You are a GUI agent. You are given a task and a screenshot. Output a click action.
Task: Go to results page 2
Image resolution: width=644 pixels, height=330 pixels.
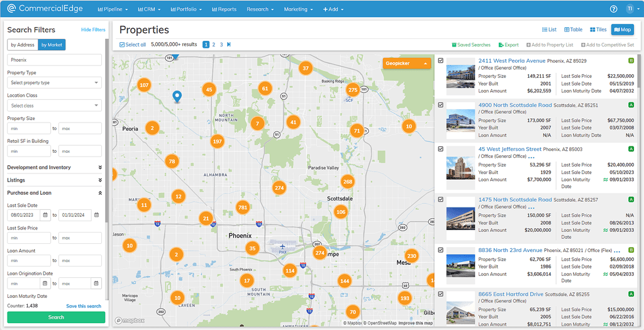(x=214, y=45)
